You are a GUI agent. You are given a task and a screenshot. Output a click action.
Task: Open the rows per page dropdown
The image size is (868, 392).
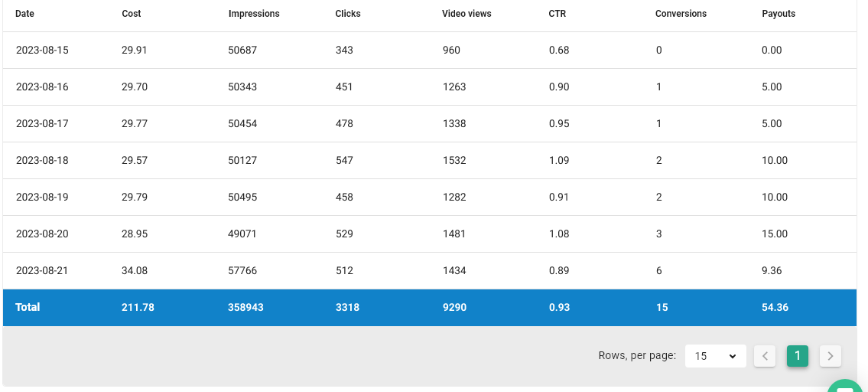715,356
